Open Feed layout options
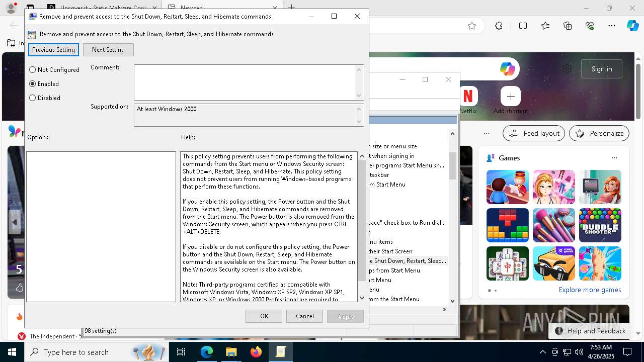 pos(534,133)
